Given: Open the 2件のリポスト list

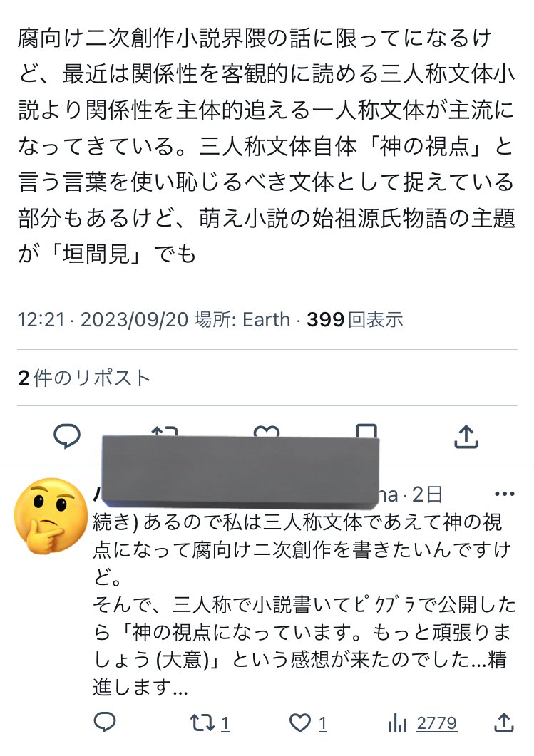Looking at the screenshot, I should [x=84, y=378].
